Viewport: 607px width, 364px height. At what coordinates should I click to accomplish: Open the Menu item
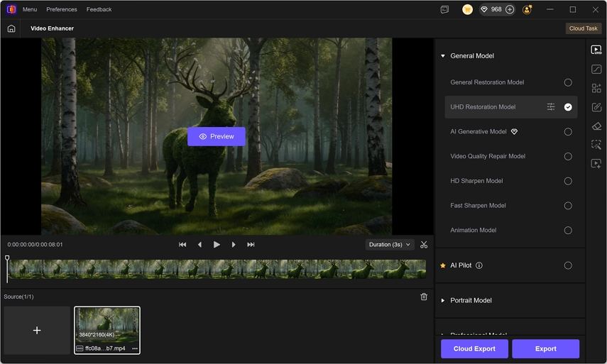(x=30, y=9)
